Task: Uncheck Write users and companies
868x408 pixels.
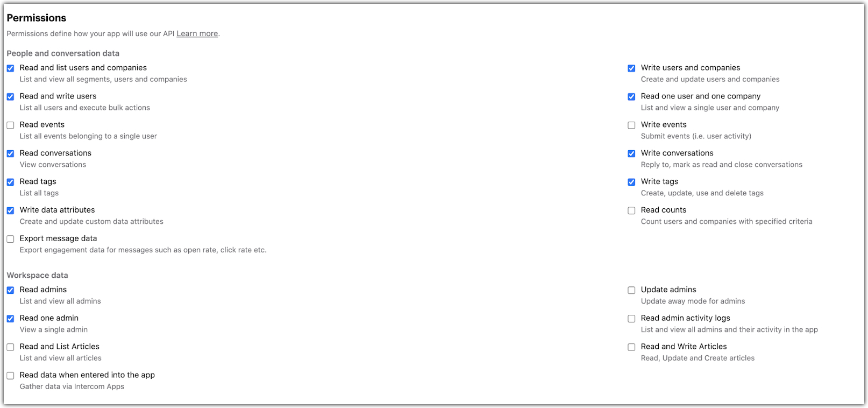Action: [x=631, y=68]
